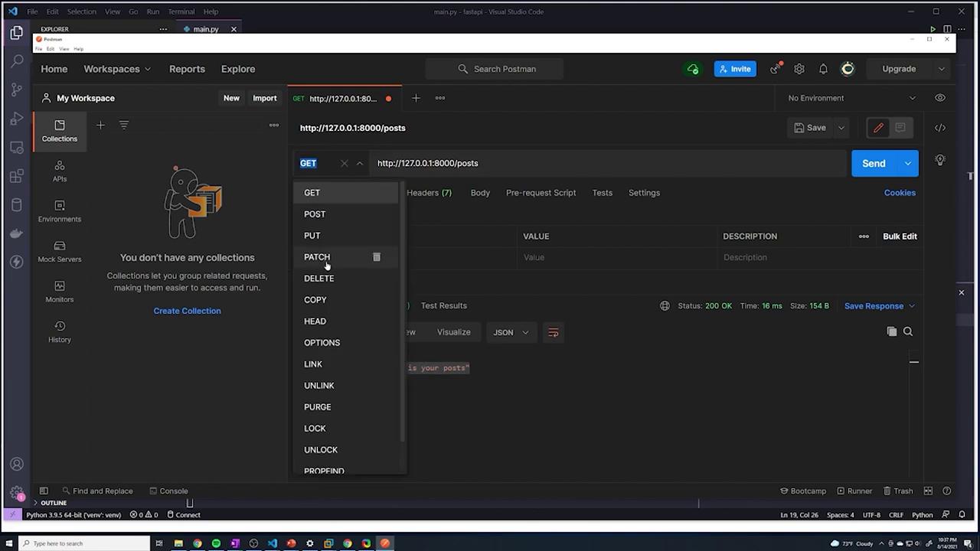The height and width of the screenshot is (551, 980).
Task: Switch to the comment mode icon
Action: coord(900,128)
